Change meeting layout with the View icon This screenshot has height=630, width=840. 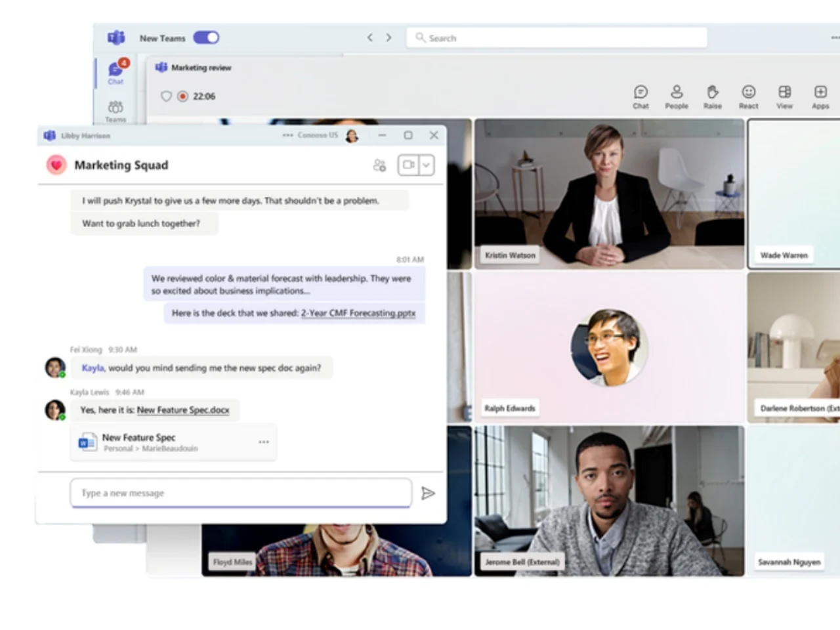pyautogui.click(x=784, y=96)
